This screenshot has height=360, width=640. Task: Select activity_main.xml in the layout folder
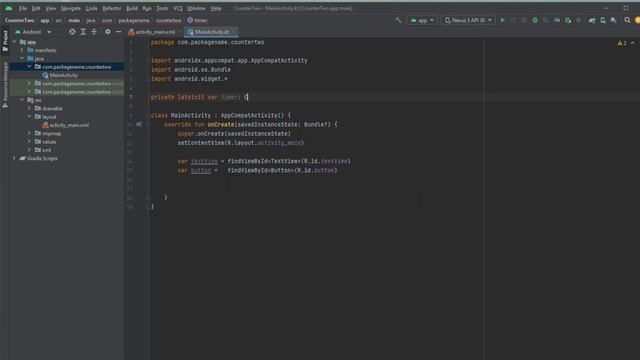point(66,125)
